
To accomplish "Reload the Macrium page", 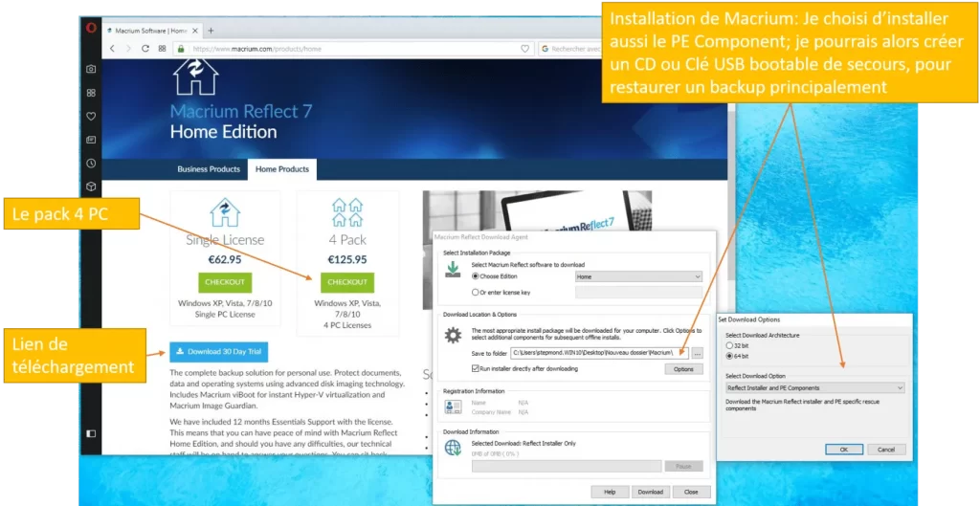I will point(145,48).
